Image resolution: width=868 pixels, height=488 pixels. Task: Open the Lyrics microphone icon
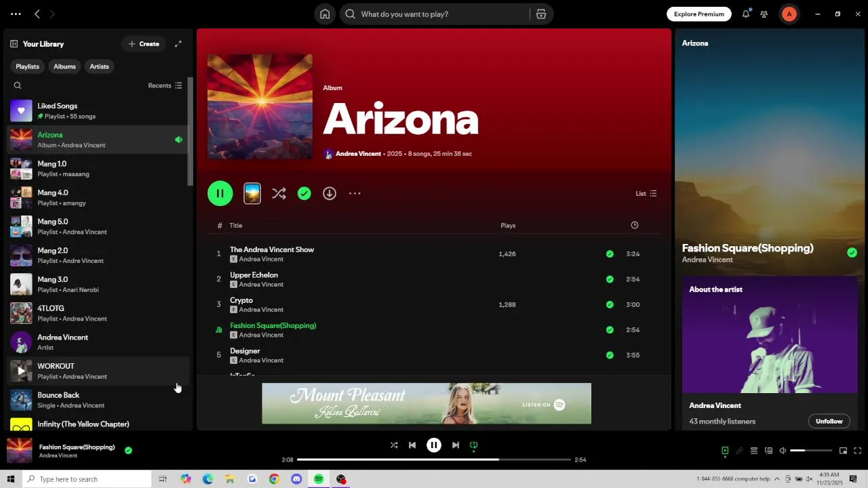pos(739,451)
